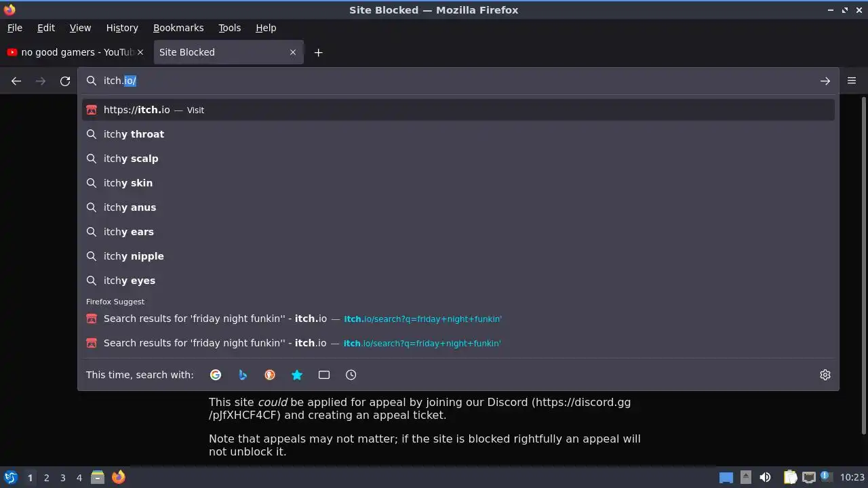
Task: Click the magnifier icon in address bar
Action: 92,81
